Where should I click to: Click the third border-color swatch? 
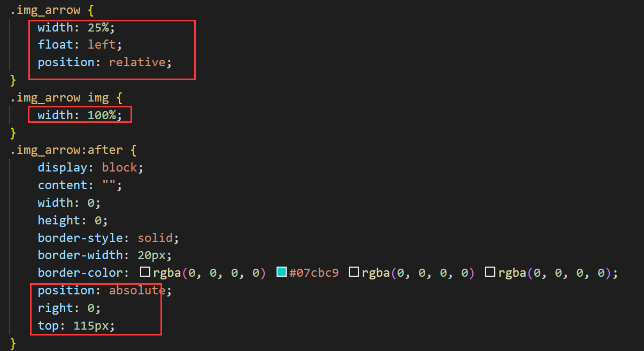[x=354, y=272]
